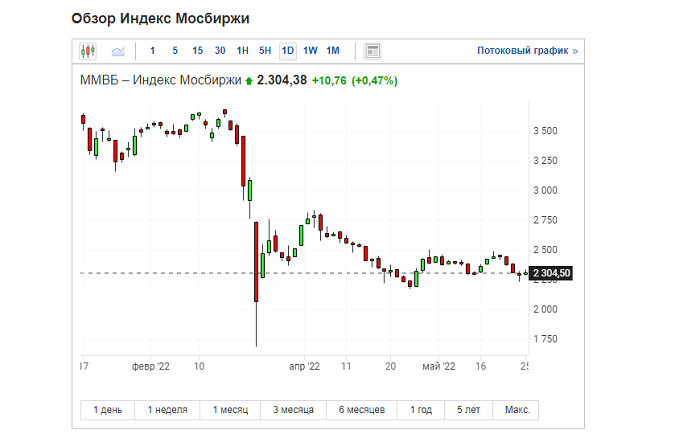Click the long red crash candlestick

256,262
